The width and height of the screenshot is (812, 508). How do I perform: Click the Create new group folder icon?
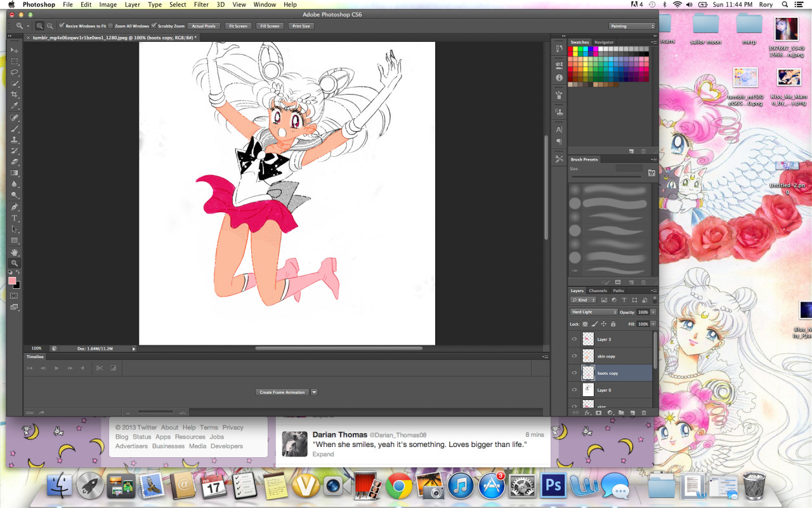click(621, 413)
